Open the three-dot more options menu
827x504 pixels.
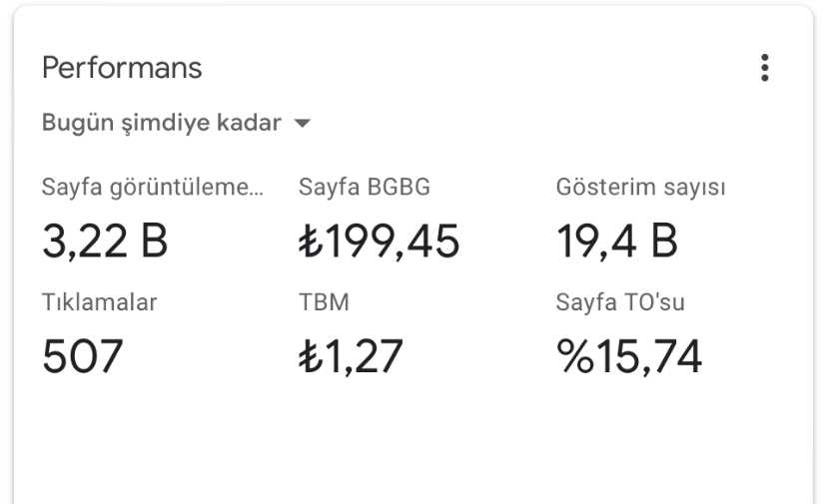[x=764, y=68]
